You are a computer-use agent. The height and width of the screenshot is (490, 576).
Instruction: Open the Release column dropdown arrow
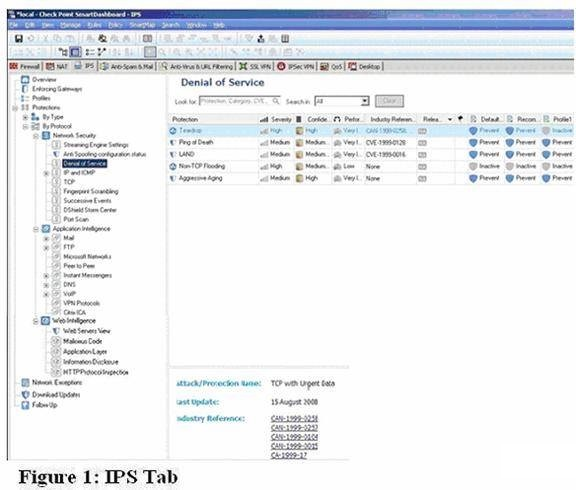(x=450, y=119)
